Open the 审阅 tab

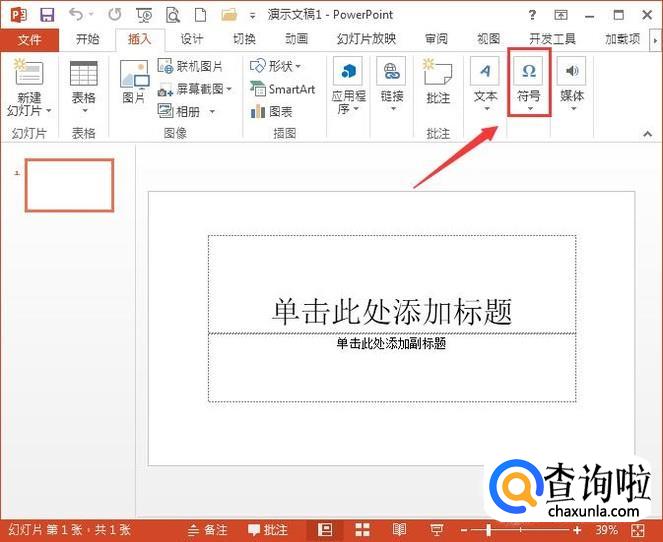click(436, 39)
